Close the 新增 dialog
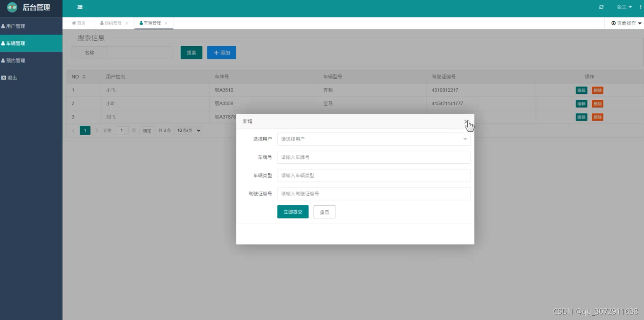Image resolution: width=644 pixels, height=320 pixels. click(x=466, y=121)
